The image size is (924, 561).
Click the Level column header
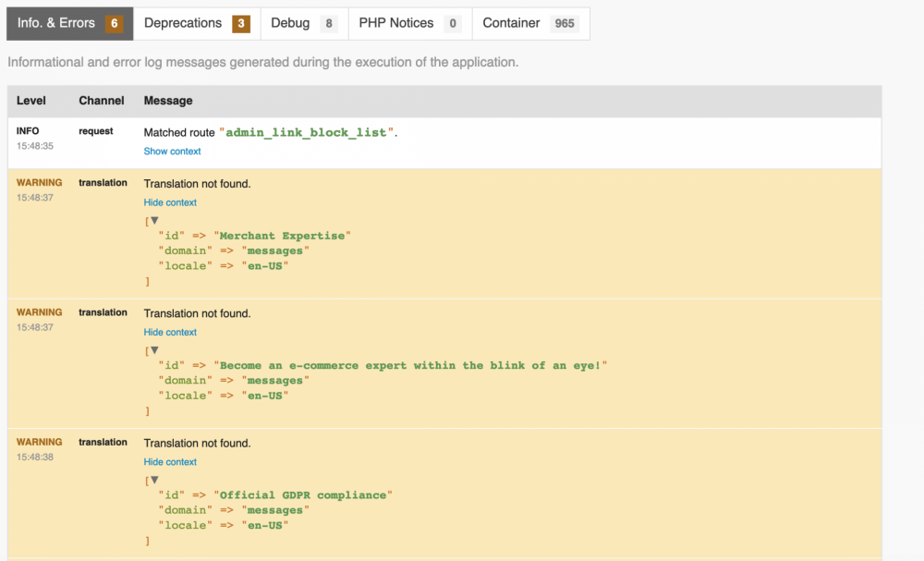31,101
